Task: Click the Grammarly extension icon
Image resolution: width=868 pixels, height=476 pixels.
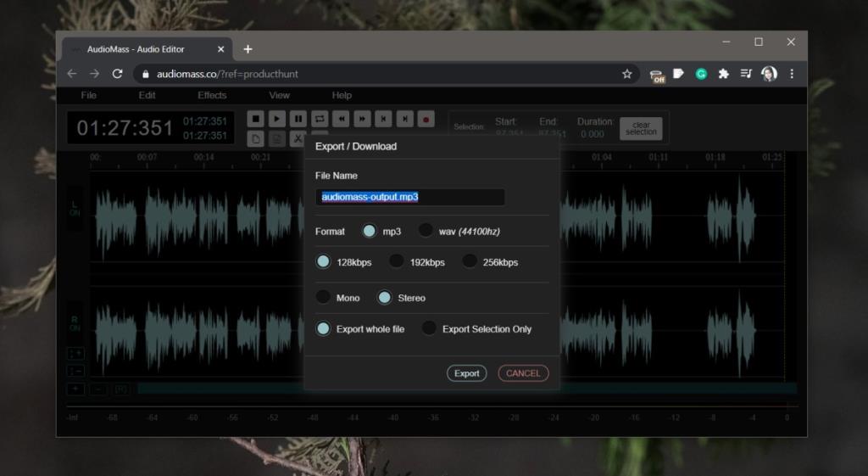Action: pyautogui.click(x=701, y=74)
